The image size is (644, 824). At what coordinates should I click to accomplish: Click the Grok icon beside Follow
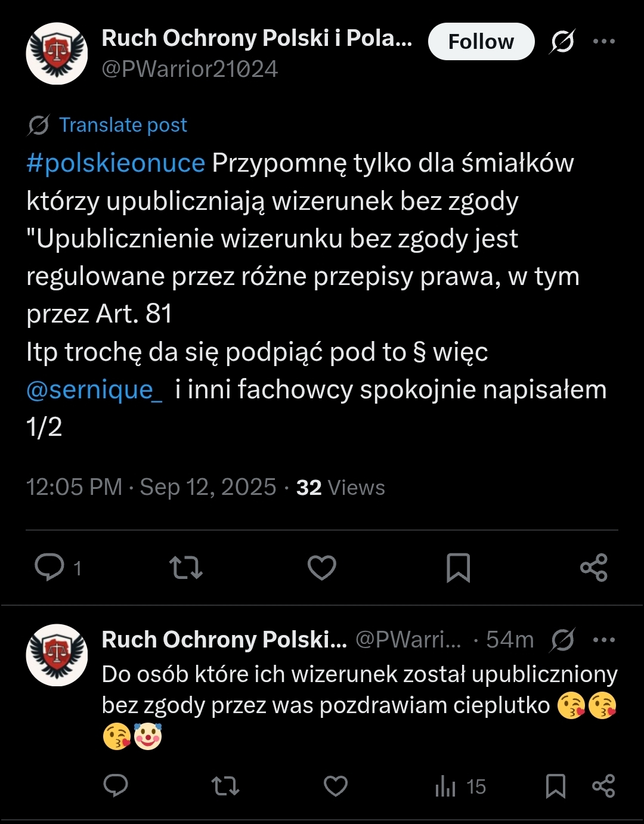click(x=562, y=42)
